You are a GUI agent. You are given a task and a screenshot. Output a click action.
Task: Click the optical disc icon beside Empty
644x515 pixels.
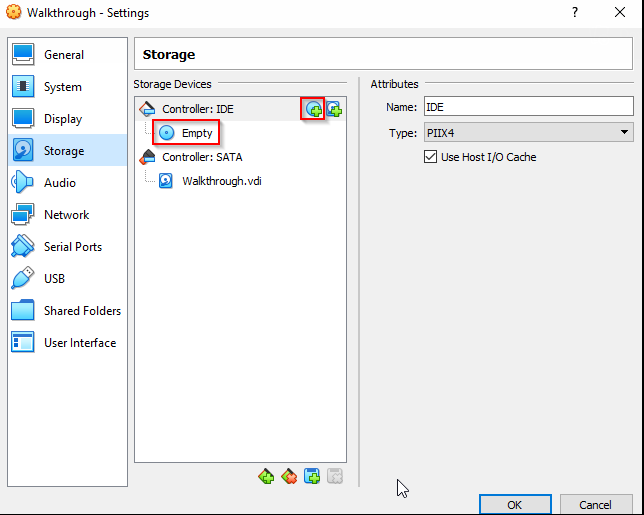coord(166,133)
